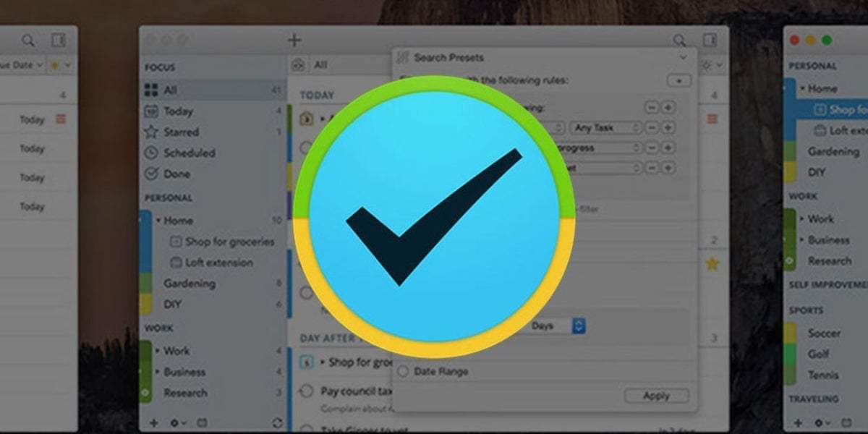868x434 pixels.
Task: Expand the Work list in the right window
Action: pos(802,218)
